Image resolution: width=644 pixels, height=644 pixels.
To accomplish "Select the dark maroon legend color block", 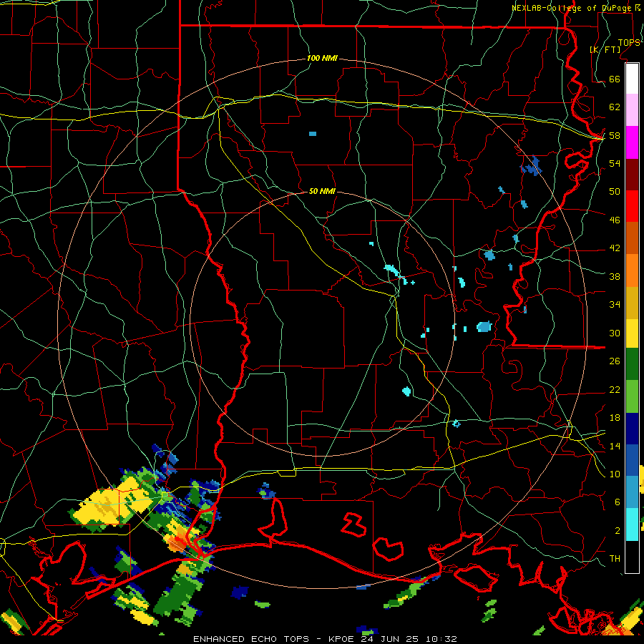I will pyautogui.click(x=632, y=174).
